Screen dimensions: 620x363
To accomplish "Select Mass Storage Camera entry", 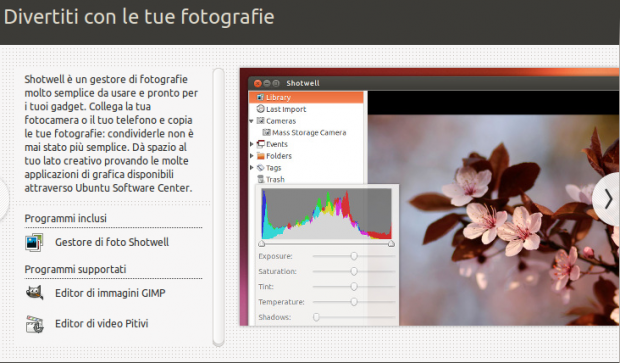I will coord(306,132).
